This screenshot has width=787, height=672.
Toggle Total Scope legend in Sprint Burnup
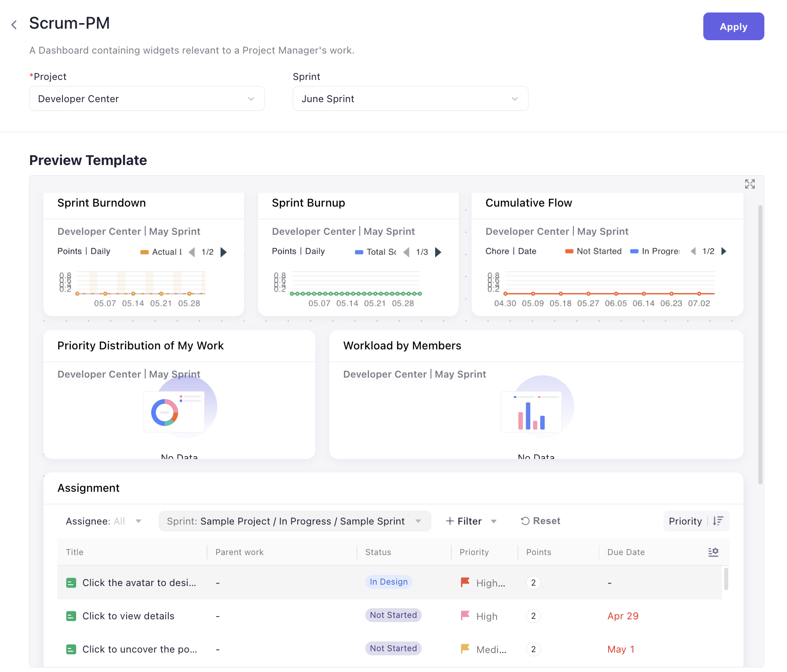(375, 252)
